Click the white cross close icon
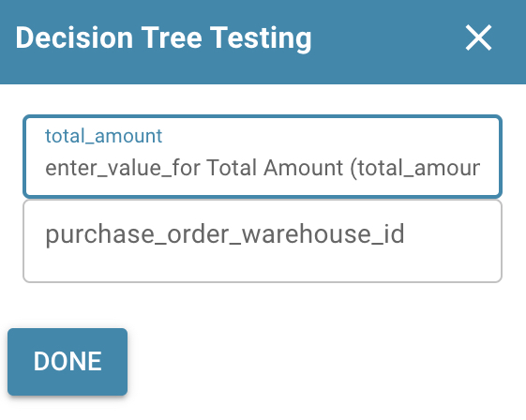The width and height of the screenshot is (526, 420). [x=479, y=37]
